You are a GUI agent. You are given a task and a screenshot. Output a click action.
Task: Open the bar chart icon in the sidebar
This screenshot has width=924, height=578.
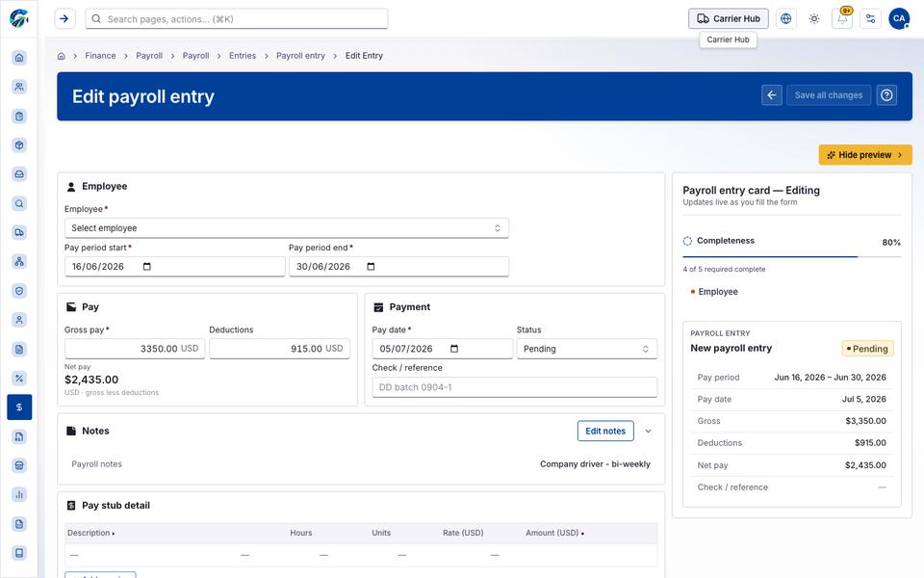click(19, 495)
